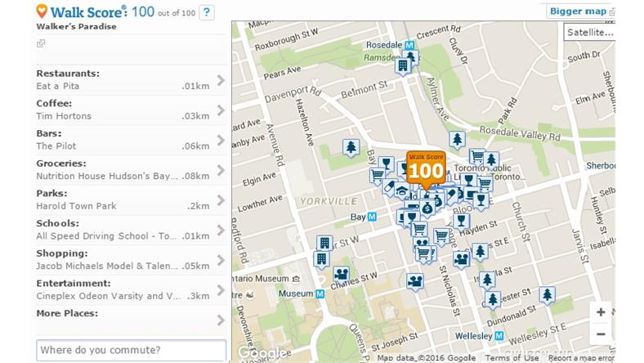Expand the Groceries category arrow

(221, 170)
